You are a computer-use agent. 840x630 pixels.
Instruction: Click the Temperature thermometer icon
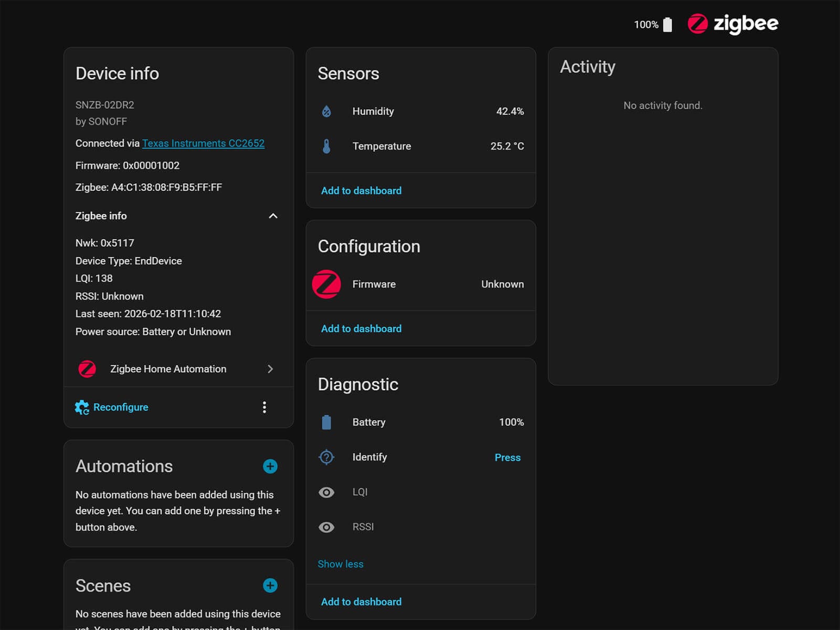(326, 146)
